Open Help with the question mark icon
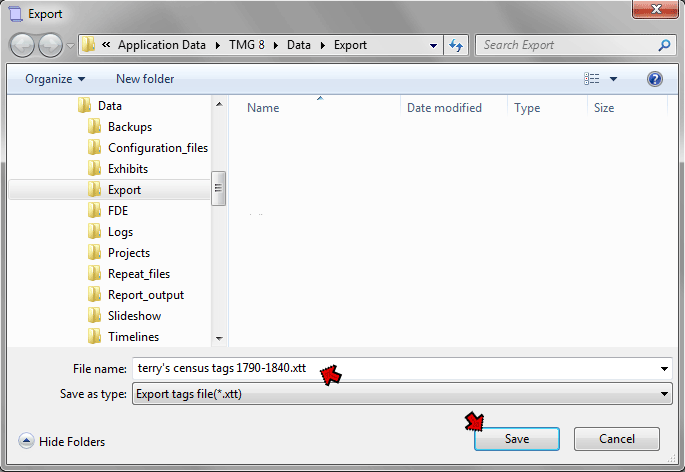Image resolution: width=685 pixels, height=472 pixels. click(654, 79)
